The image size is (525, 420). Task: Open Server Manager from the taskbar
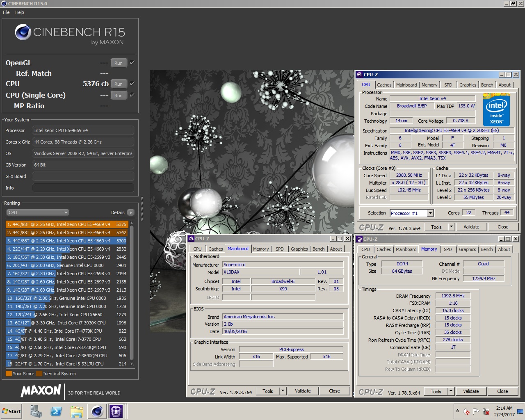[36, 411]
